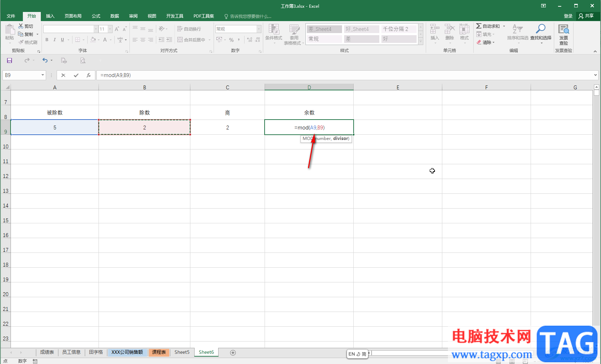Expand the formula bar
Screen dimensions: 601x364
(x=595, y=75)
